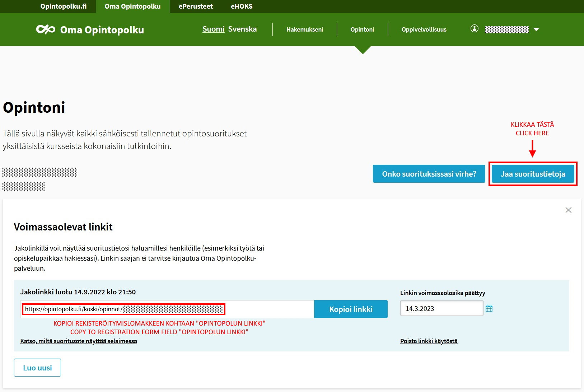Open the calendar date picker icon
The height and width of the screenshot is (392, 584).
pos(489,308)
